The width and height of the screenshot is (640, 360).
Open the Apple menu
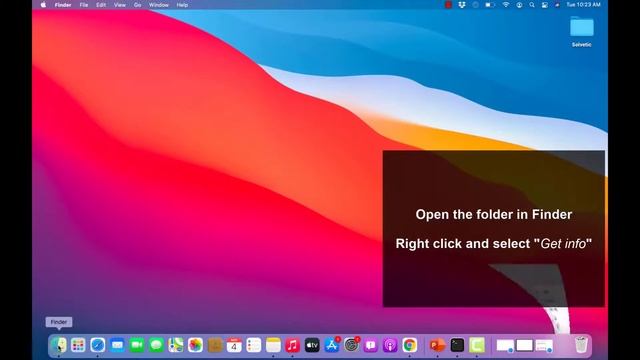43,5
